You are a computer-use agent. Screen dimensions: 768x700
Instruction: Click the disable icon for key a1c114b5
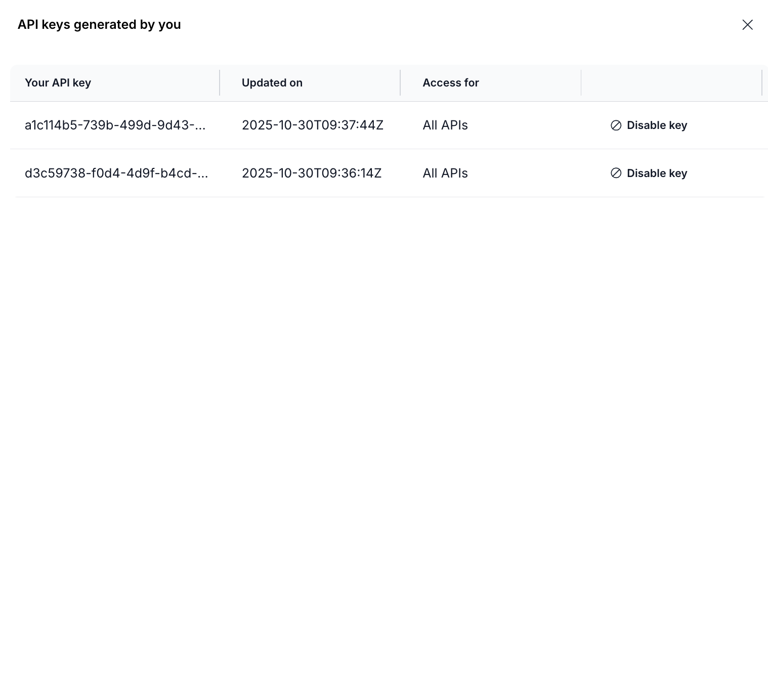tap(616, 125)
